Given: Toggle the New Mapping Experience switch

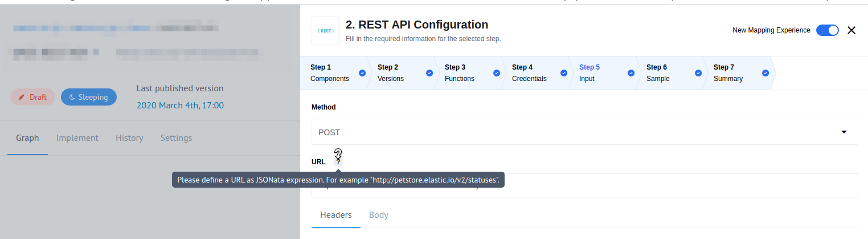Looking at the screenshot, I should click(x=827, y=31).
